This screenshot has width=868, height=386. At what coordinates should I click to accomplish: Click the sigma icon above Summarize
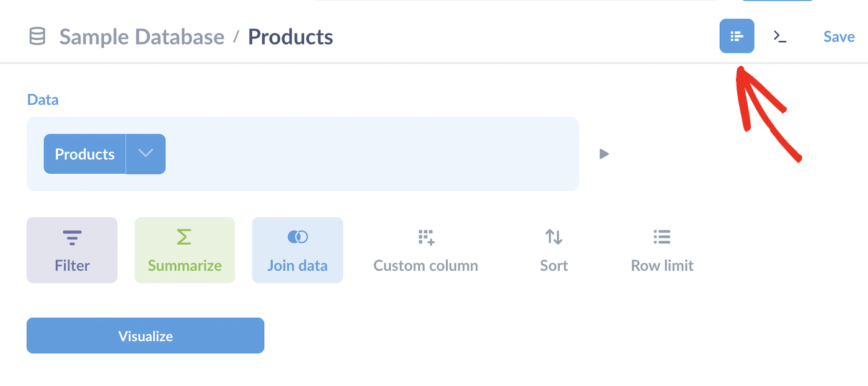[184, 236]
